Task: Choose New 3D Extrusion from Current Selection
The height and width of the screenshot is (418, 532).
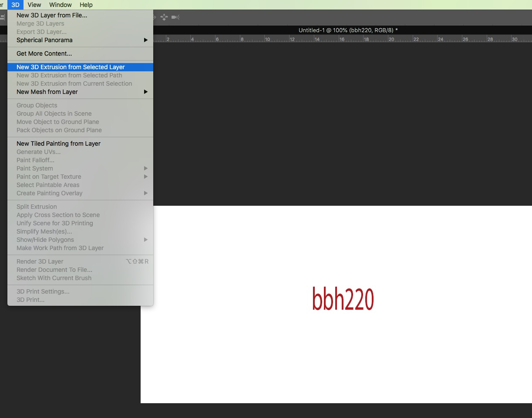Action: pos(80,84)
